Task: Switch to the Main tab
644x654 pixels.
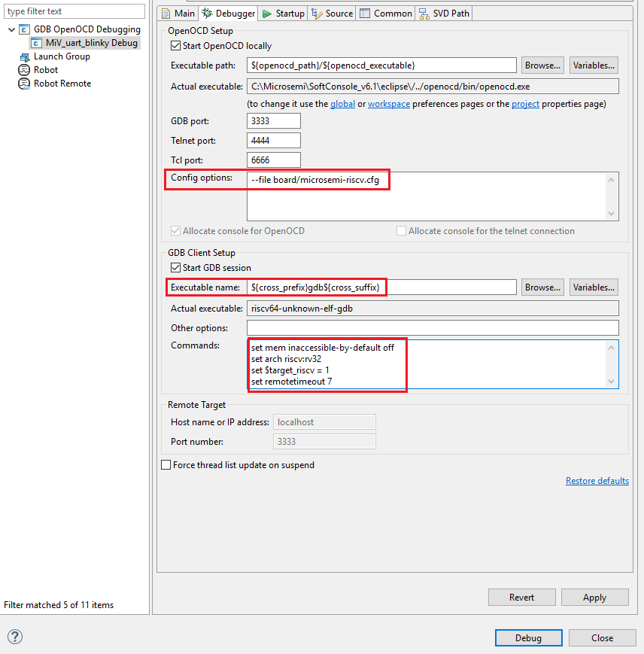Action: [178, 14]
